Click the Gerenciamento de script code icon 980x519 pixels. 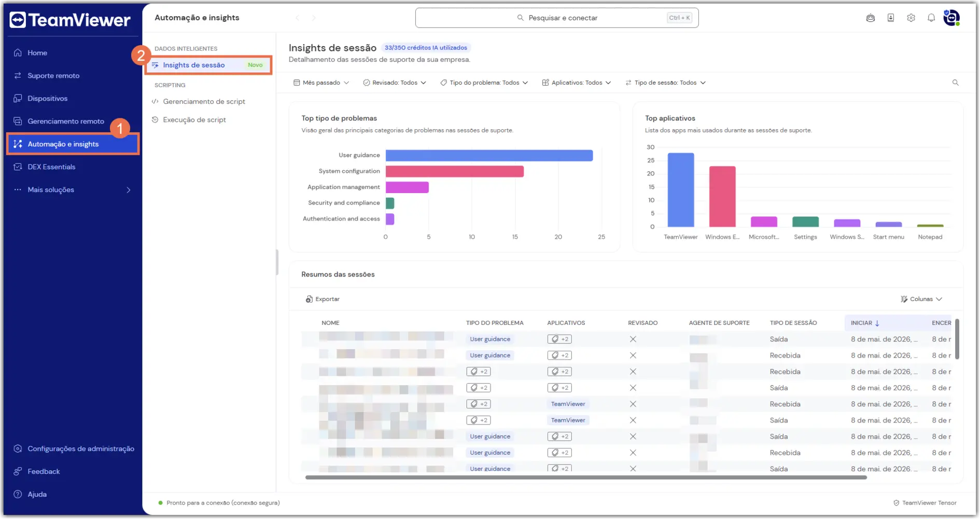coord(155,101)
